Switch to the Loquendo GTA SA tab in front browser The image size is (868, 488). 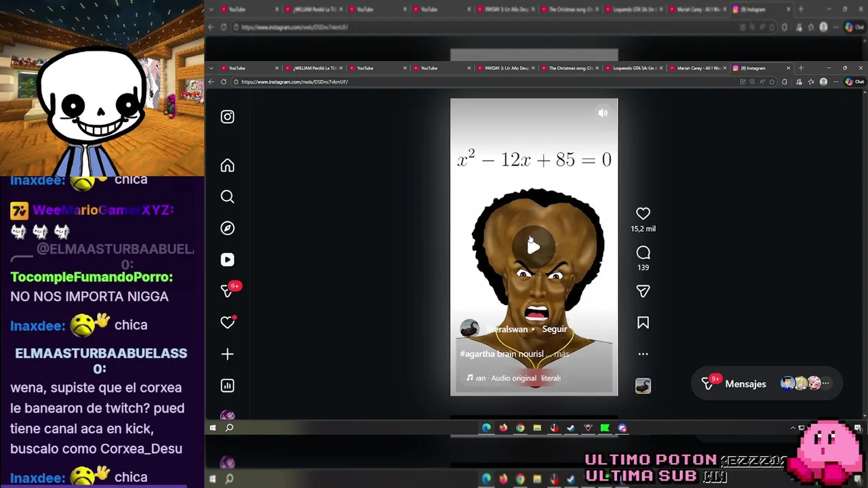[633, 68]
